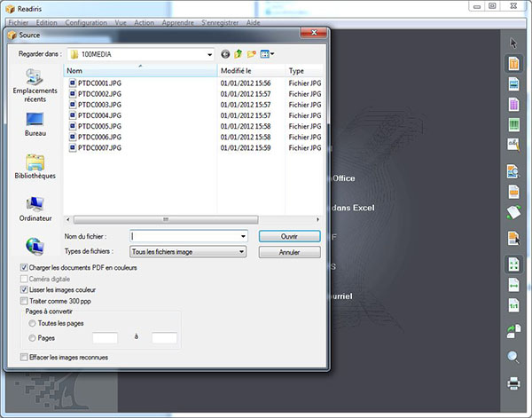This screenshot has width=532, height=418.
Task: Click the rotate page icon
Action: pyautogui.click(x=512, y=332)
